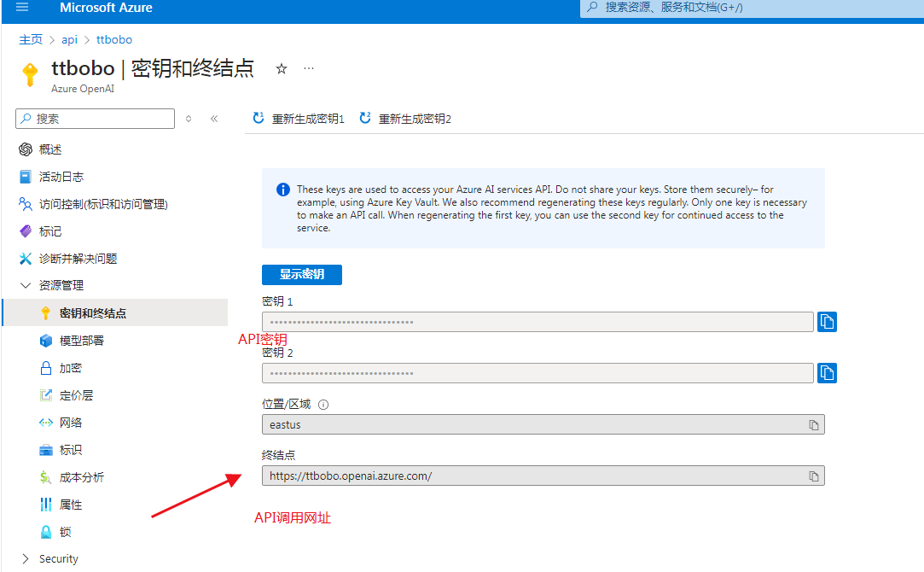Viewport: 924px width, 572px height.
Task: Copy the endpoint URL value
Action: [x=814, y=476]
